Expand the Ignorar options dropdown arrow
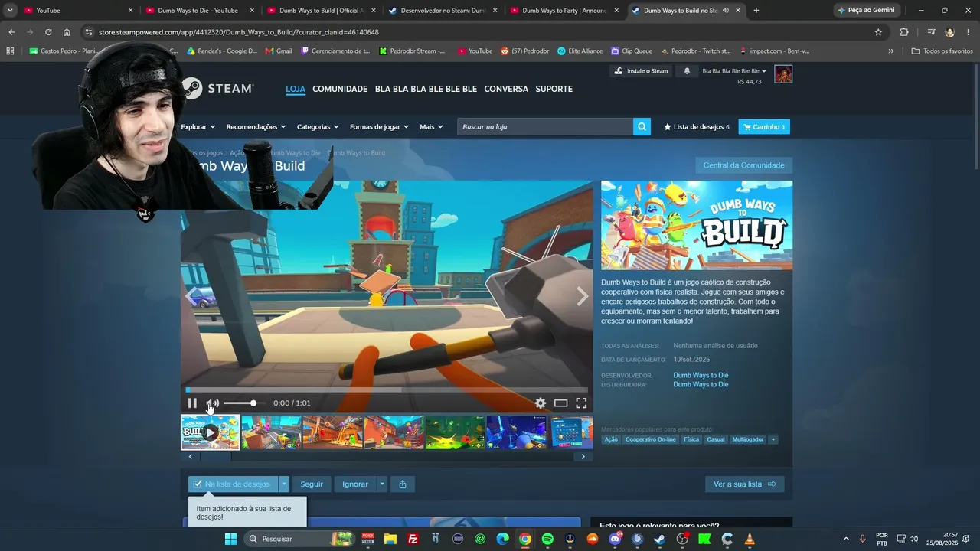This screenshot has width=980, height=551. (381, 484)
